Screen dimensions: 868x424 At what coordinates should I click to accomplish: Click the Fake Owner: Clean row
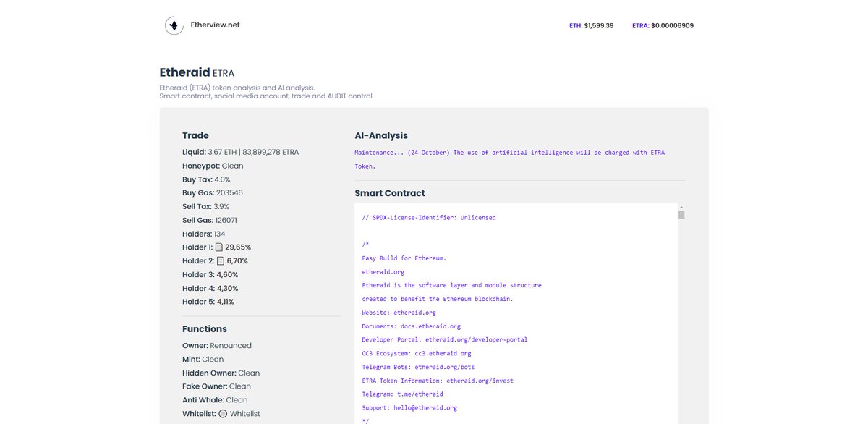pyautogui.click(x=217, y=386)
